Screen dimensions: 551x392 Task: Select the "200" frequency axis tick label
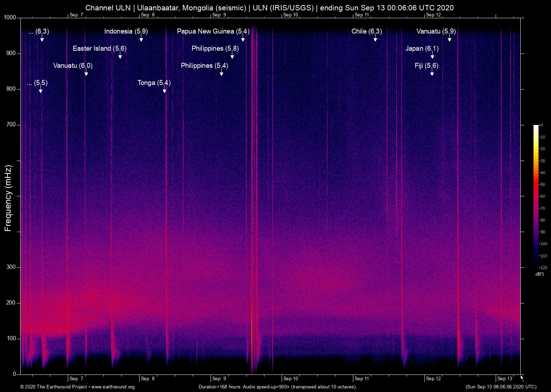pyautogui.click(x=12, y=303)
